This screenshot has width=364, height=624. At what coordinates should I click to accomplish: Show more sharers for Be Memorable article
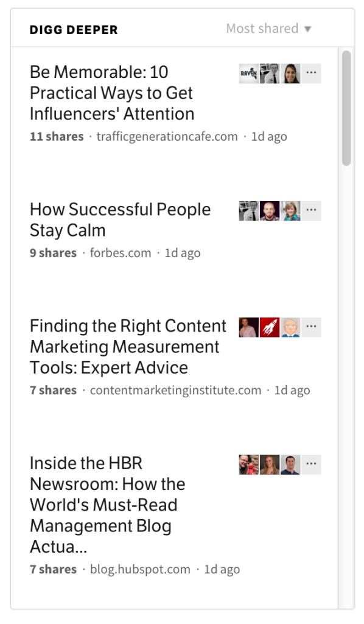coord(311,73)
